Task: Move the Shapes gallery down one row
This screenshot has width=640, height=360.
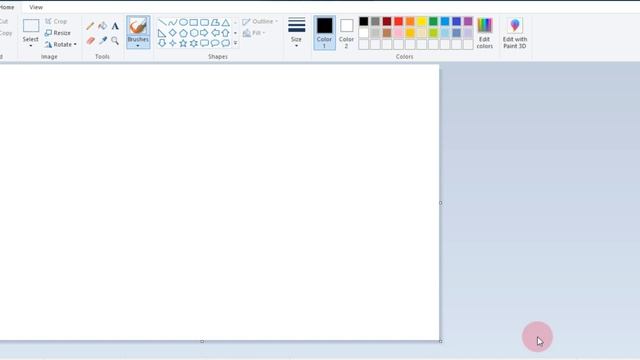Action: (x=236, y=33)
